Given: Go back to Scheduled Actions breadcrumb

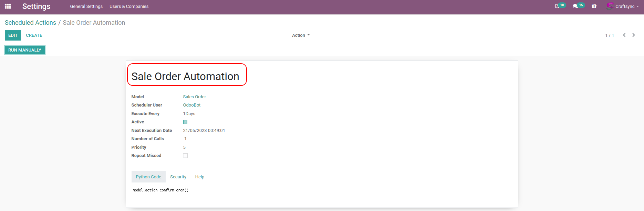Looking at the screenshot, I should [30, 23].
